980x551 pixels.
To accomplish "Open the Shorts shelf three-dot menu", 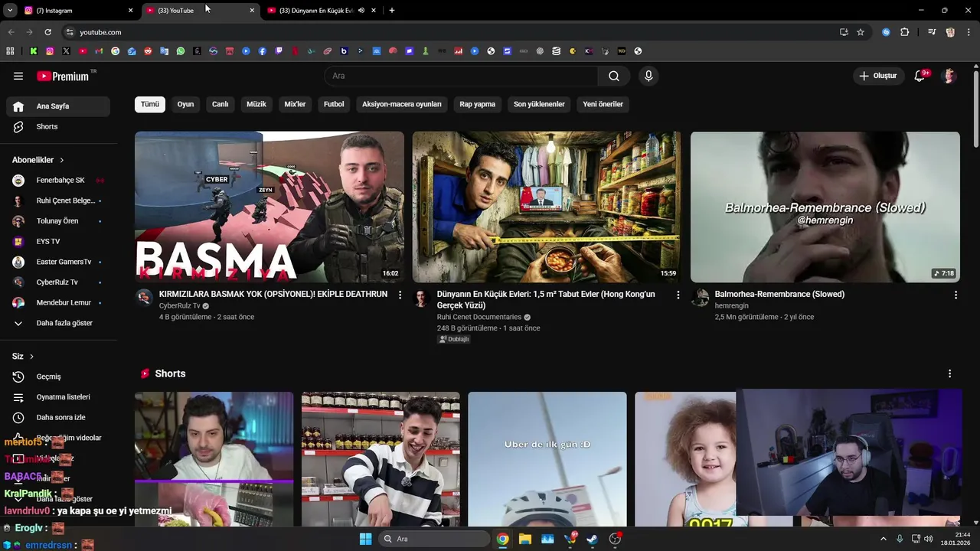I will tap(949, 373).
